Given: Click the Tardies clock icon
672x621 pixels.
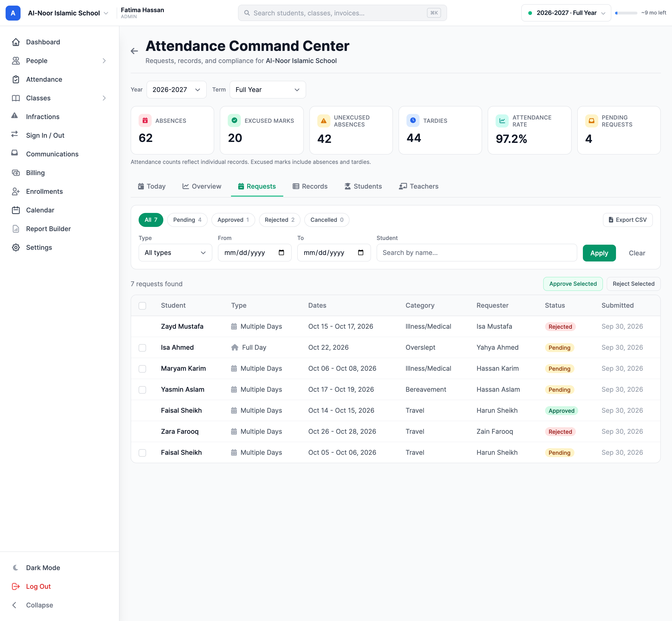Looking at the screenshot, I should click(x=413, y=121).
